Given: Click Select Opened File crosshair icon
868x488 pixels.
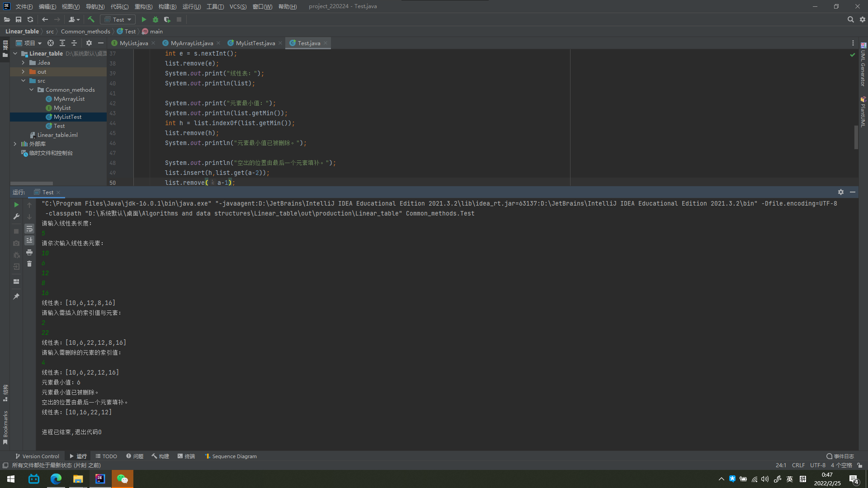Looking at the screenshot, I should pyautogui.click(x=51, y=43).
